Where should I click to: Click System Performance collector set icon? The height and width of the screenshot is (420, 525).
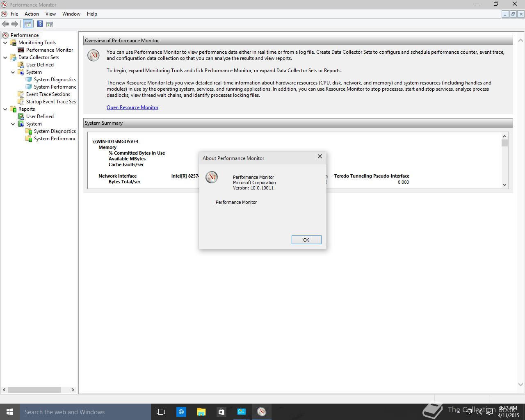(x=29, y=87)
